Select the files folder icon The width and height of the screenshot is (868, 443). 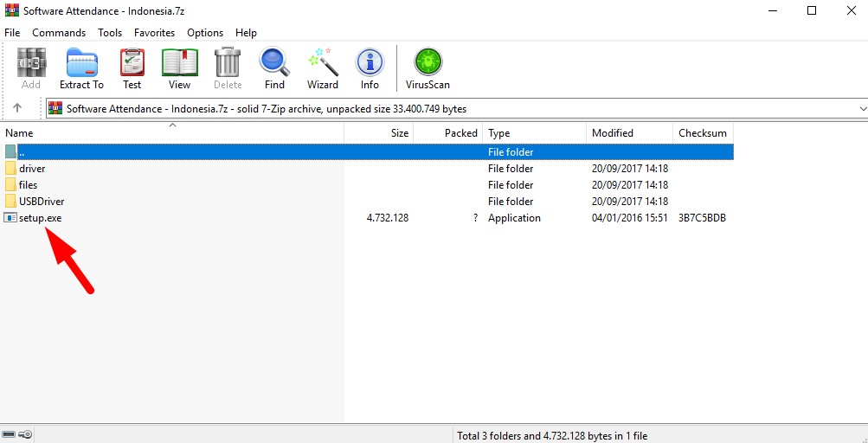10,185
